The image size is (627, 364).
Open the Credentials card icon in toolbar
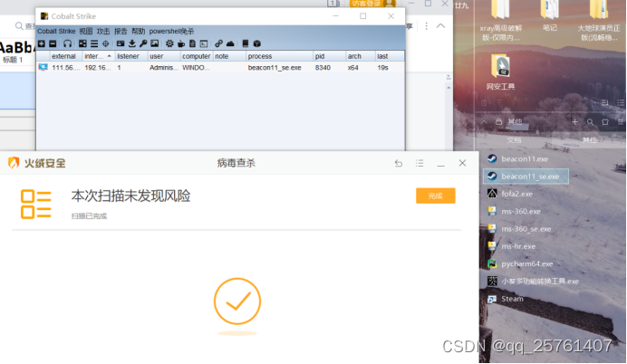pos(121,43)
